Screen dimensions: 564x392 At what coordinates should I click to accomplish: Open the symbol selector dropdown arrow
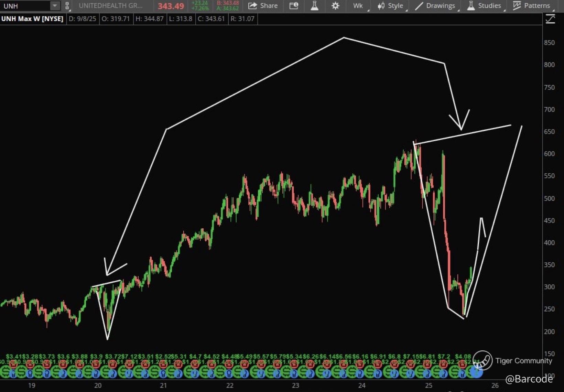(x=55, y=6)
